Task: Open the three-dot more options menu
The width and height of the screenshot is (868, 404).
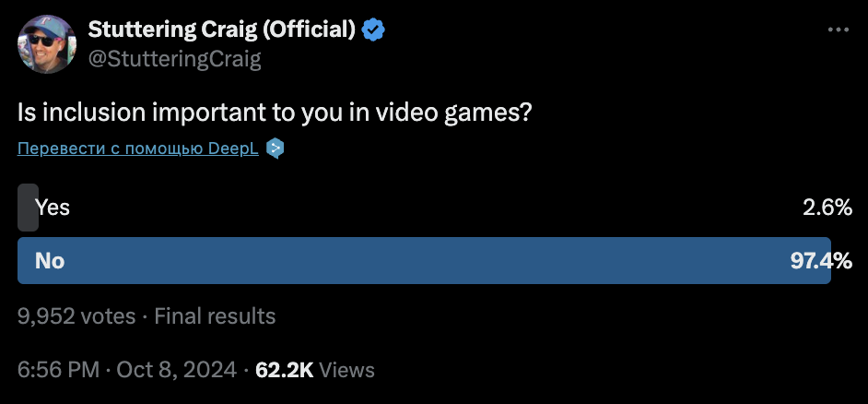Action: tap(838, 30)
